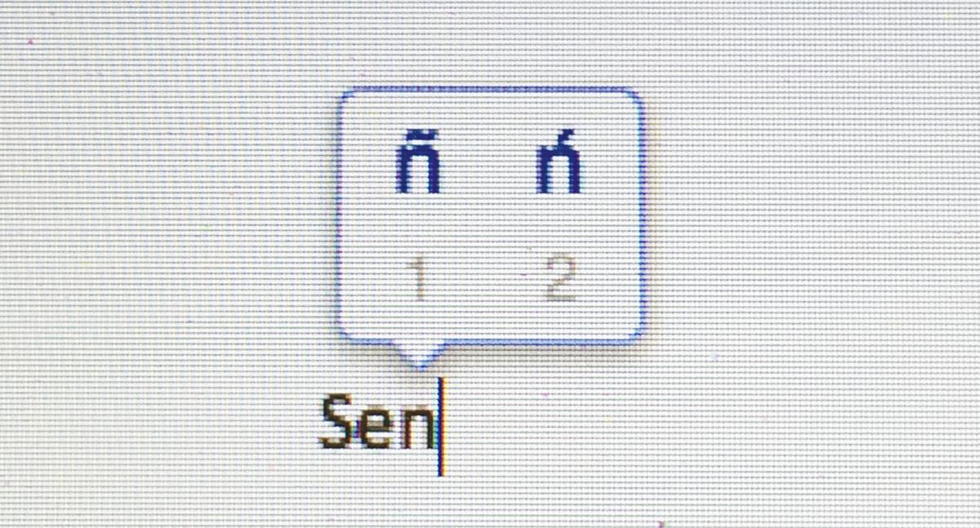Screen dimensions: 980x528
Task: Click the number 1 shortcut label
Action: tap(420, 280)
